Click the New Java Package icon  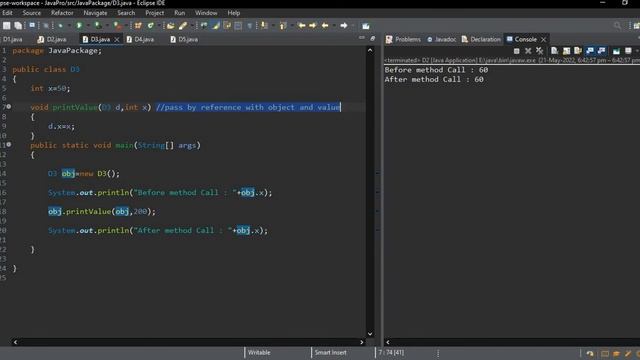[138, 26]
